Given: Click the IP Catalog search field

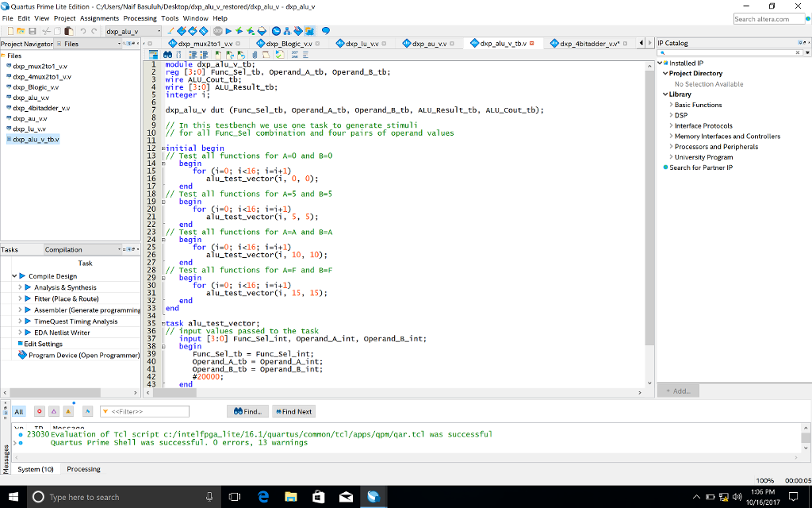Looking at the screenshot, I should 730,53.
